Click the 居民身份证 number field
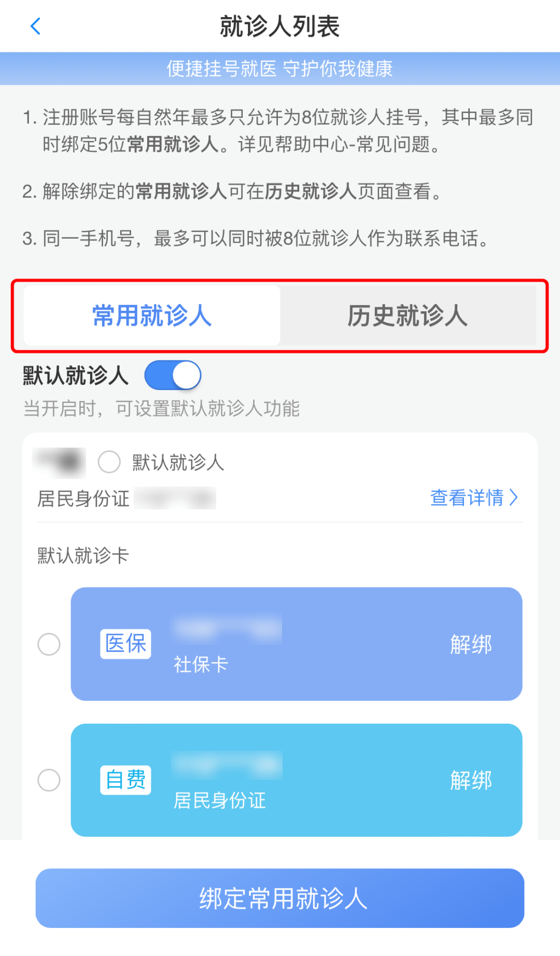The width and height of the screenshot is (560, 956). (176, 497)
